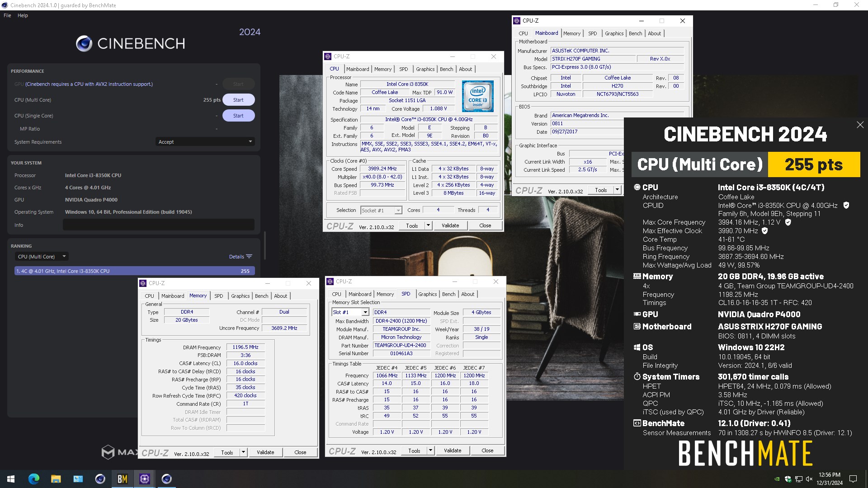Click Validate in CPU-Z CPU window
This screenshot has width=868, height=488.
(x=450, y=225)
